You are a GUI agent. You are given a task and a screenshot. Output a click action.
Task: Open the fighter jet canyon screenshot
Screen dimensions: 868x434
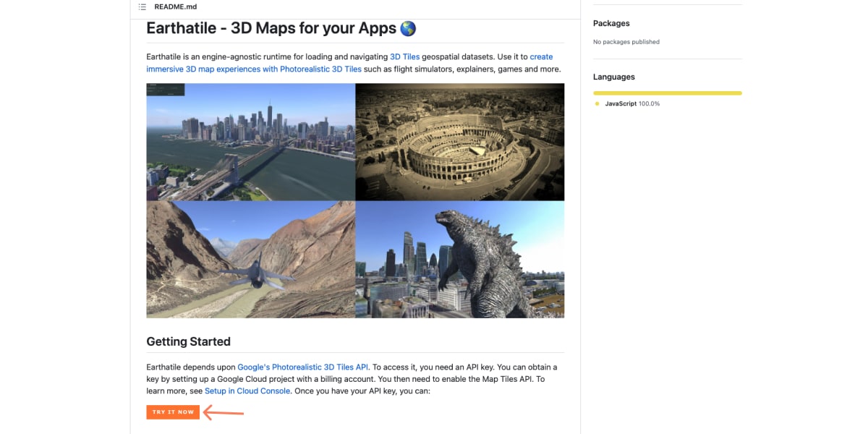click(250, 259)
